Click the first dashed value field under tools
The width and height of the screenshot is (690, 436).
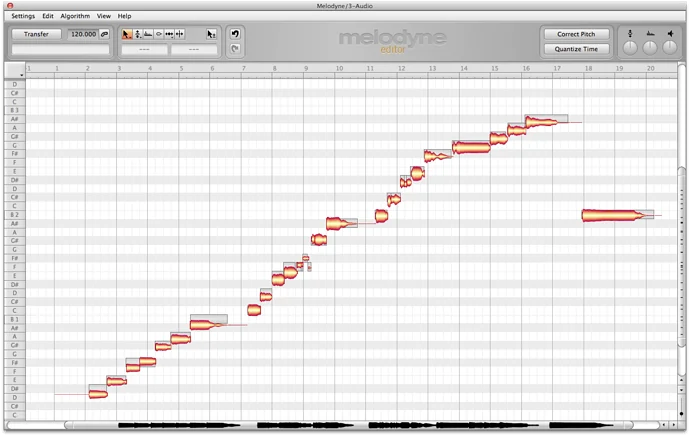click(x=144, y=49)
